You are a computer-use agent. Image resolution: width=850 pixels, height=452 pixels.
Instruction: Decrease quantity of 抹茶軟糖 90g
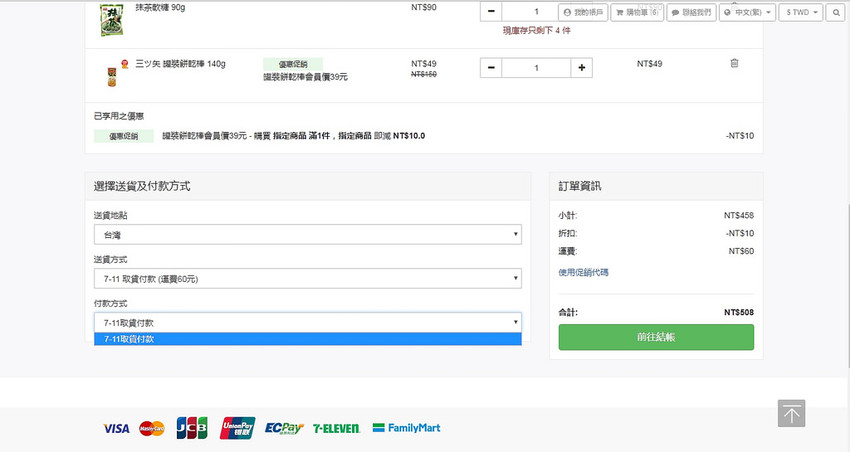pos(491,11)
